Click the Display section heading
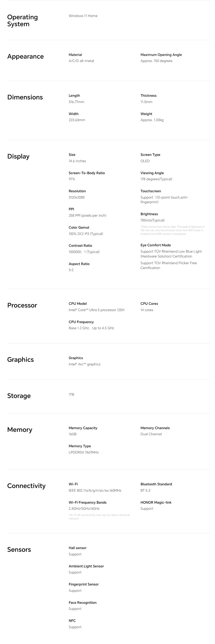Image resolution: width=215 pixels, height=644 pixels. [x=18, y=156]
